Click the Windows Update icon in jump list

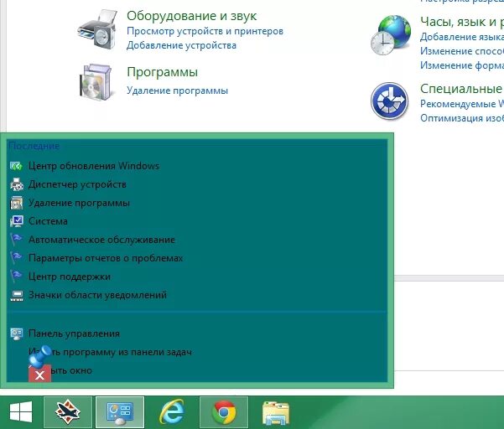[16, 166]
